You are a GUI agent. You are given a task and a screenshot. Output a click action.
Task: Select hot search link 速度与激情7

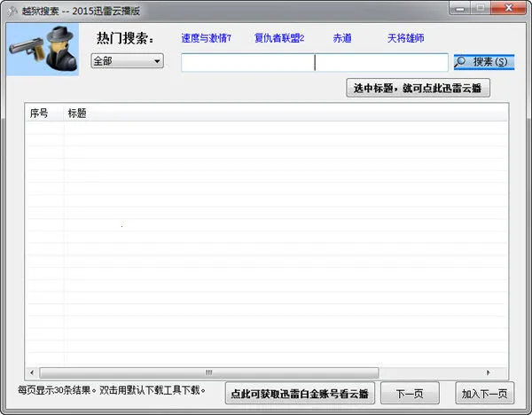(x=206, y=38)
